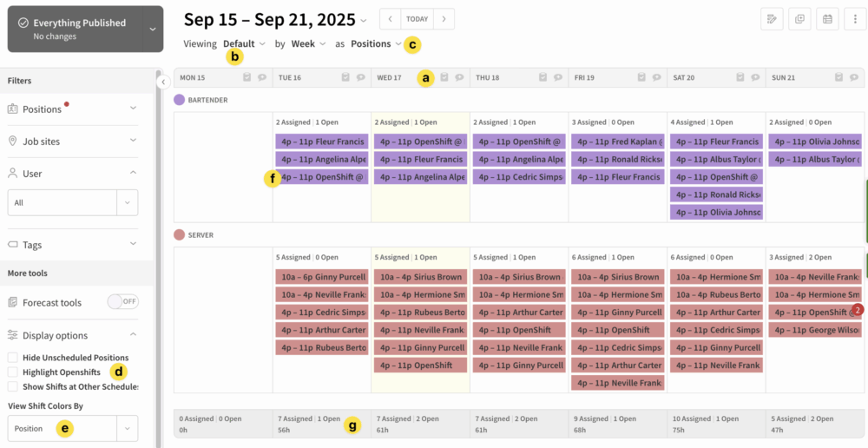This screenshot has height=448, width=868.
Task: Go to the next week
Action: (444, 19)
